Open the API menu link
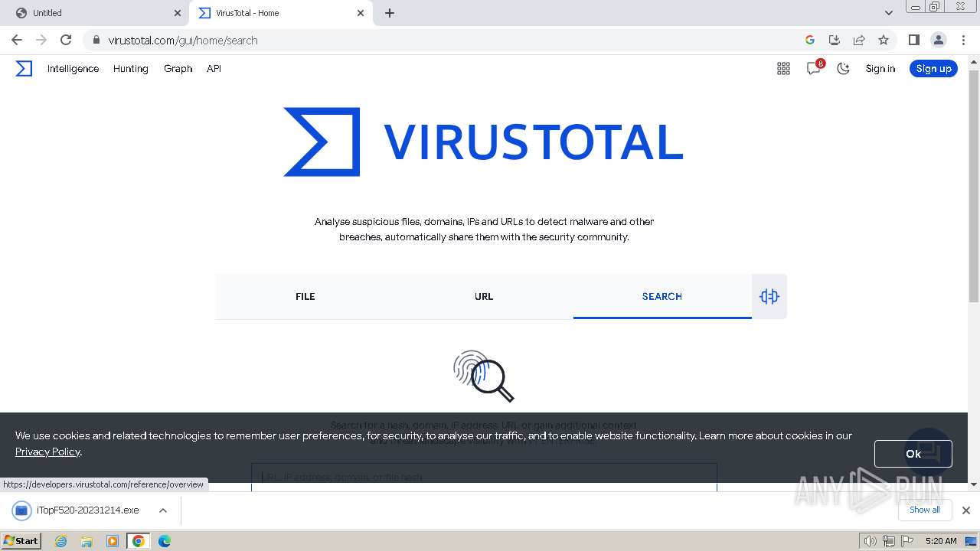980x551 pixels. [x=214, y=69]
